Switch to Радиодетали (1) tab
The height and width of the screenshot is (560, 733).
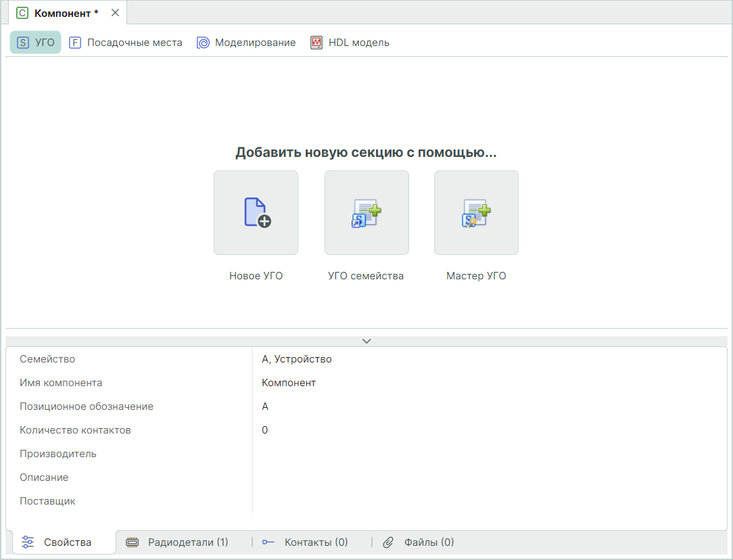[176, 542]
